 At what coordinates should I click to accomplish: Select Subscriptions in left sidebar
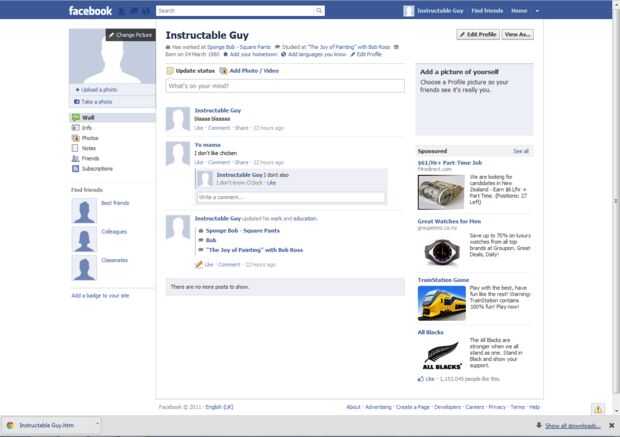coord(97,168)
